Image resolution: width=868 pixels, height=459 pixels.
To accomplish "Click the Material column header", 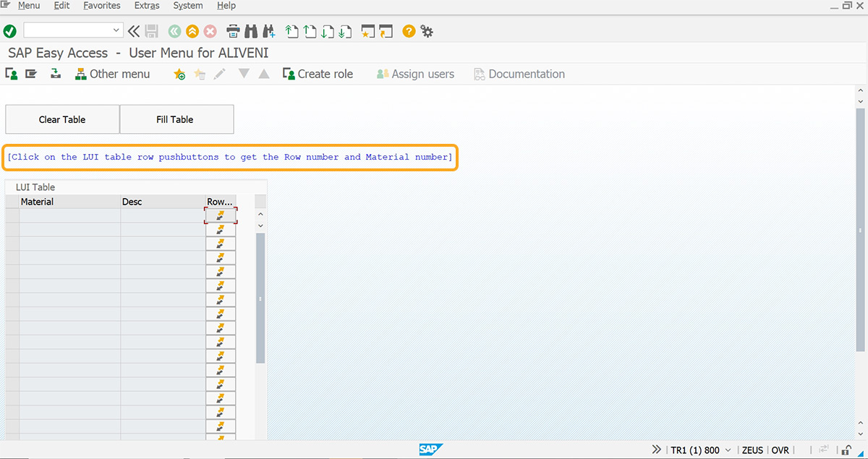I will tap(69, 202).
